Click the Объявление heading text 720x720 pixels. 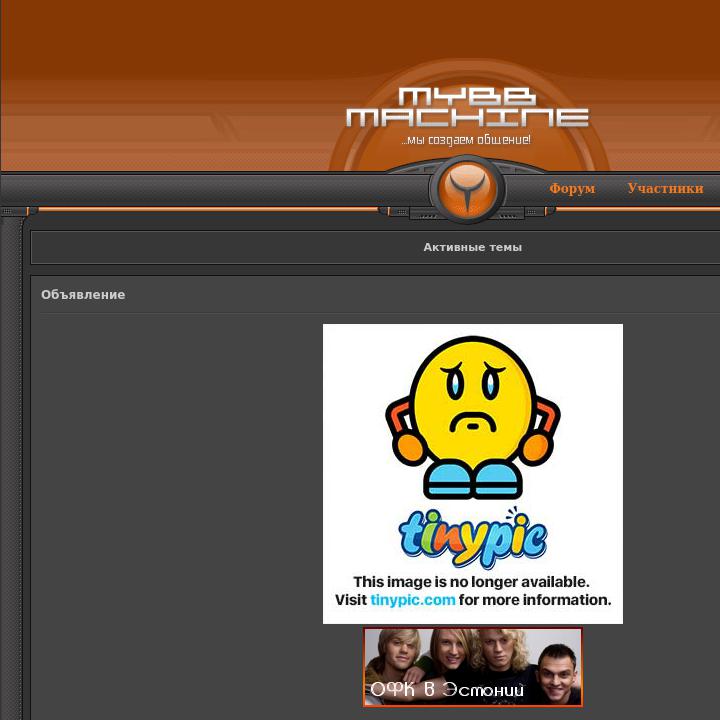pyautogui.click(x=83, y=295)
